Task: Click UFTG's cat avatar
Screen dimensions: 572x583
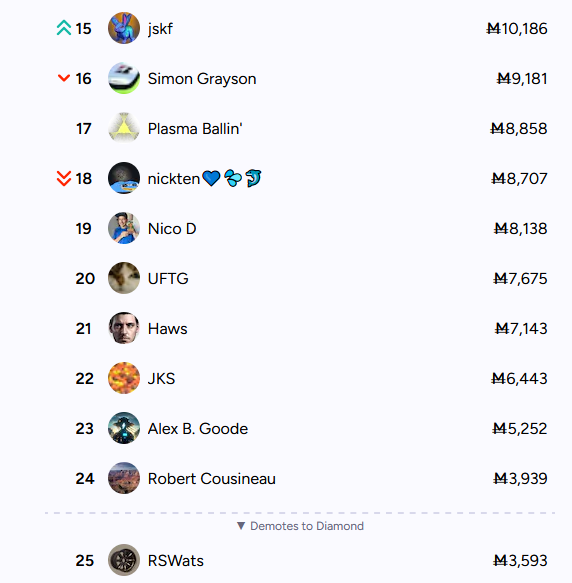Action: [x=124, y=278]
